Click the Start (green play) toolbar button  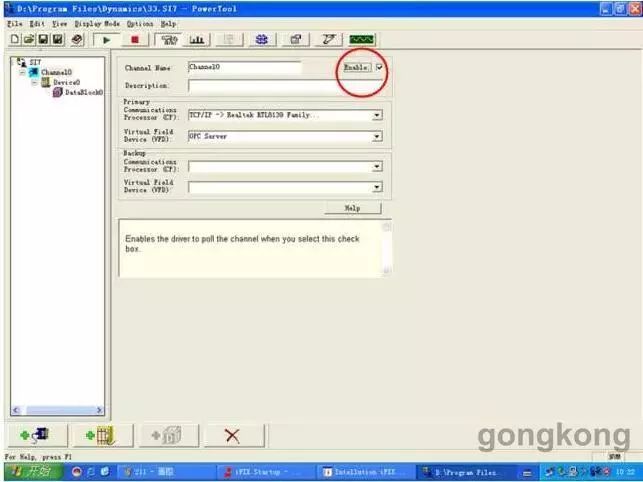[x=106, y=40]
